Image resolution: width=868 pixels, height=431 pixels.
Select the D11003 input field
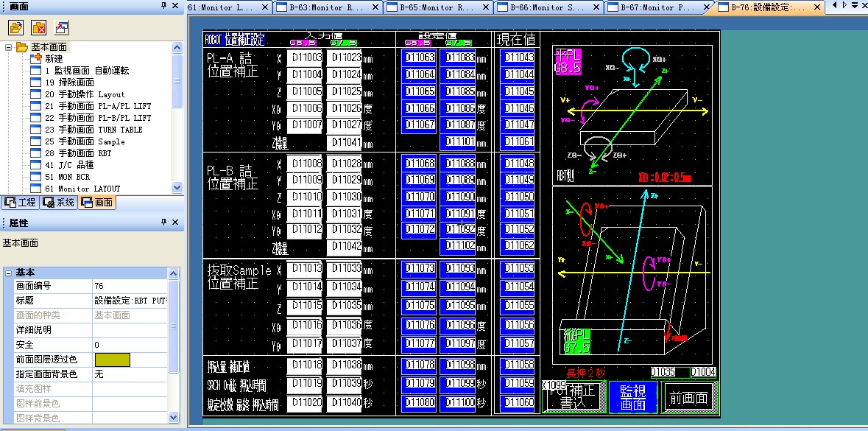[306, 57]
